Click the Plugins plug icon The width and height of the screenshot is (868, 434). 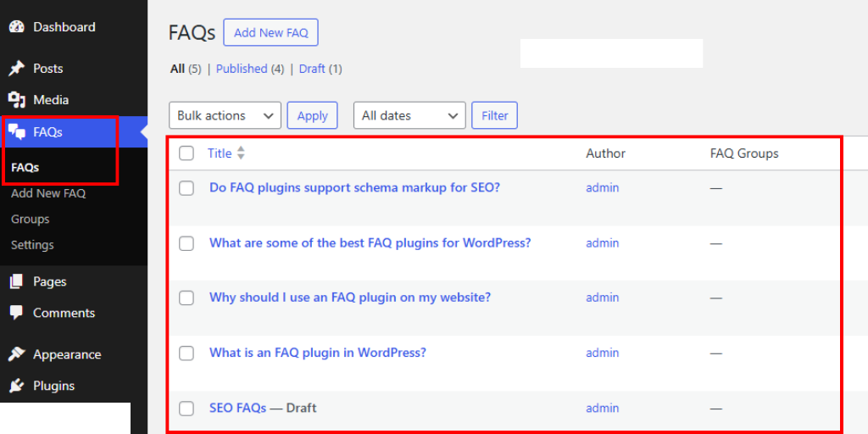(17, 386)
